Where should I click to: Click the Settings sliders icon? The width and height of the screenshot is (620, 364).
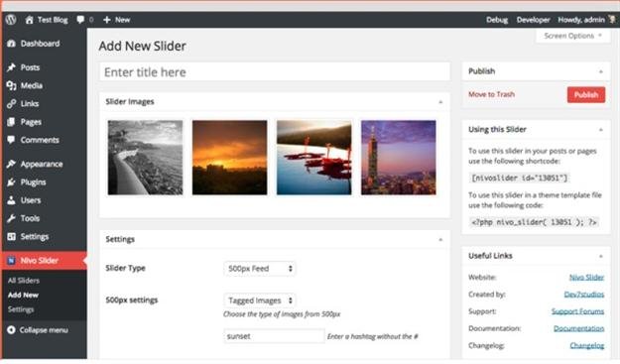point(11,236)
